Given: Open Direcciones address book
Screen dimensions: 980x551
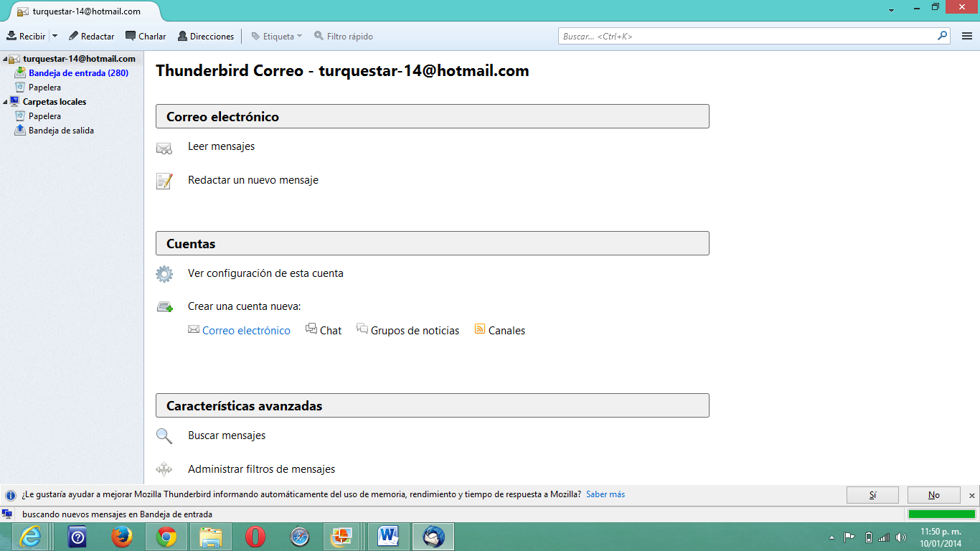Looking at the screenshot, I should pos(206,36).
